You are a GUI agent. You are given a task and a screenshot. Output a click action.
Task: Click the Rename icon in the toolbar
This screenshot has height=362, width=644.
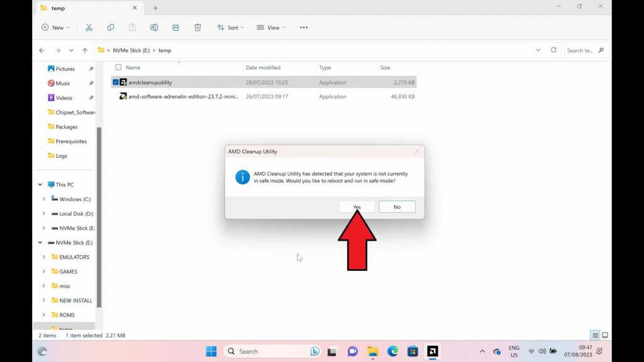[x=154, y=27]
